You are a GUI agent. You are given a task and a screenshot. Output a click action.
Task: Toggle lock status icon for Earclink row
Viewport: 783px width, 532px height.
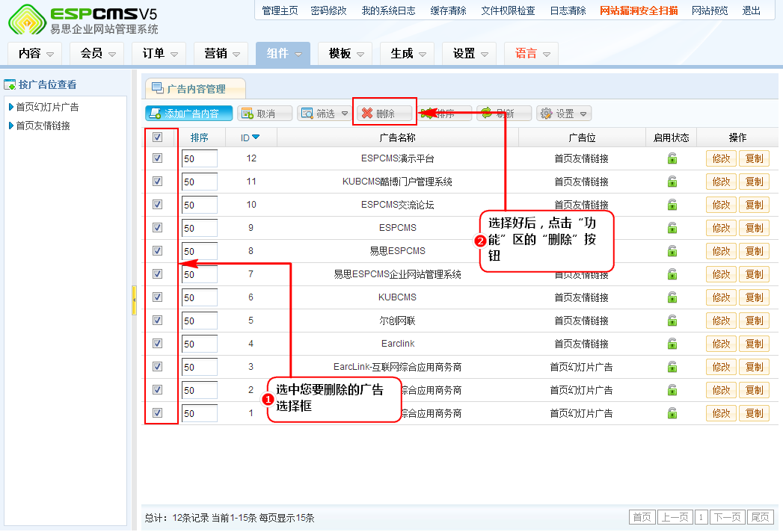(x=672, y=344)
